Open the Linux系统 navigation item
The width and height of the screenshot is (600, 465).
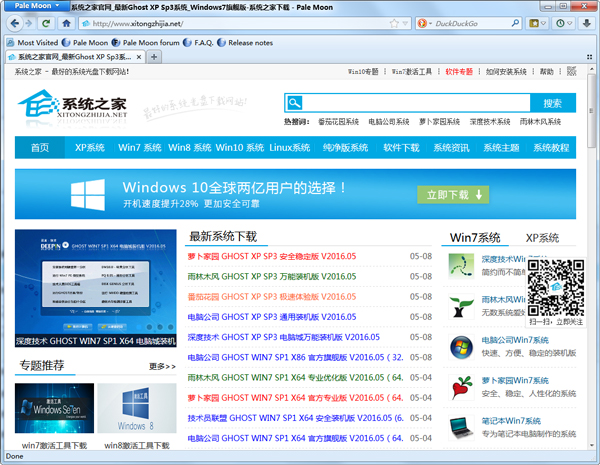click(289, 147)
